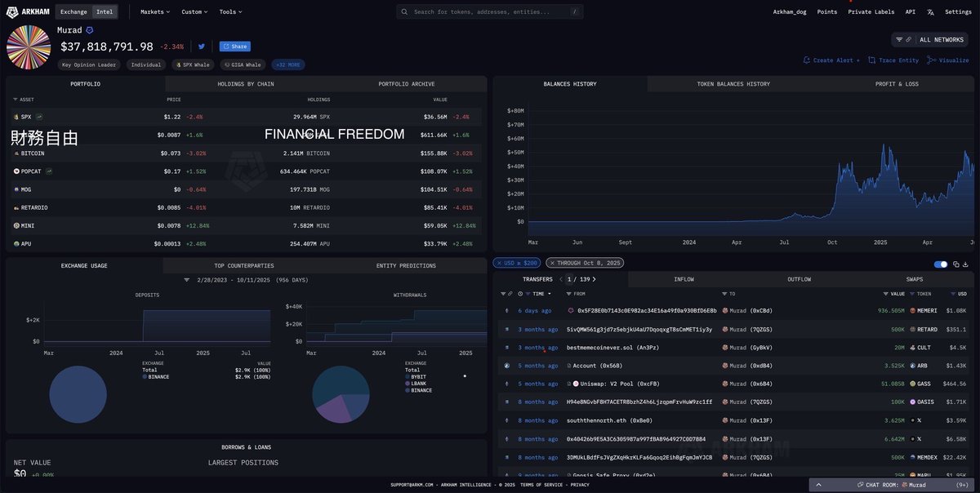Click the SPX Whale tag

coord(193,64)
